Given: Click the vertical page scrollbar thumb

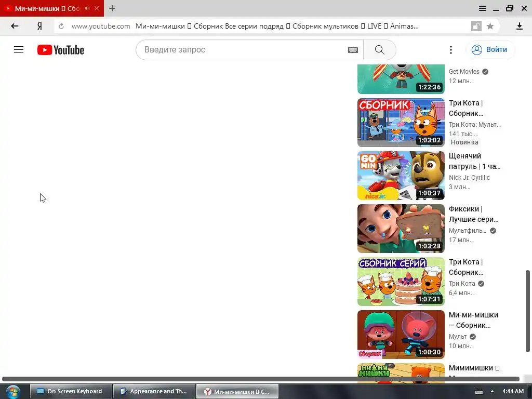Looking at the screenshot, I should 528,311.
